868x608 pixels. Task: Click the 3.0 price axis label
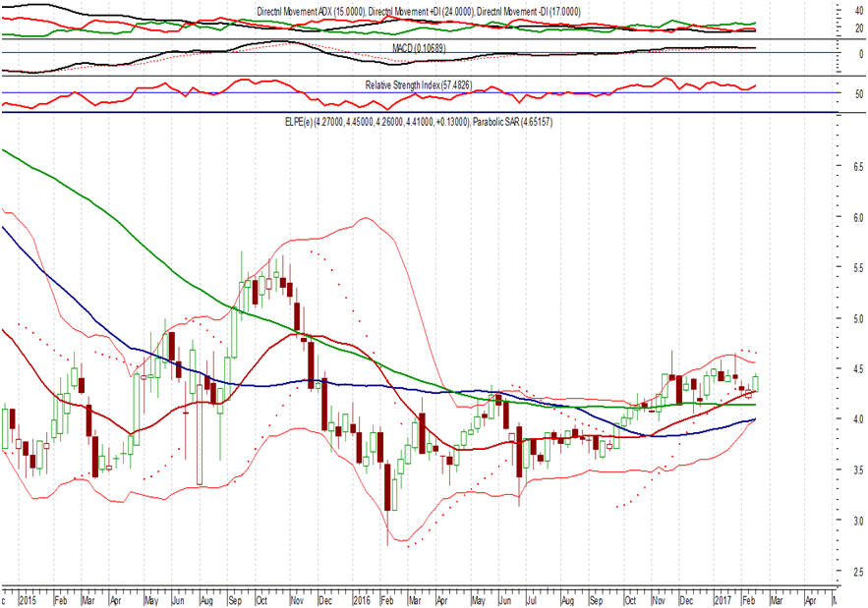point(858,521)
